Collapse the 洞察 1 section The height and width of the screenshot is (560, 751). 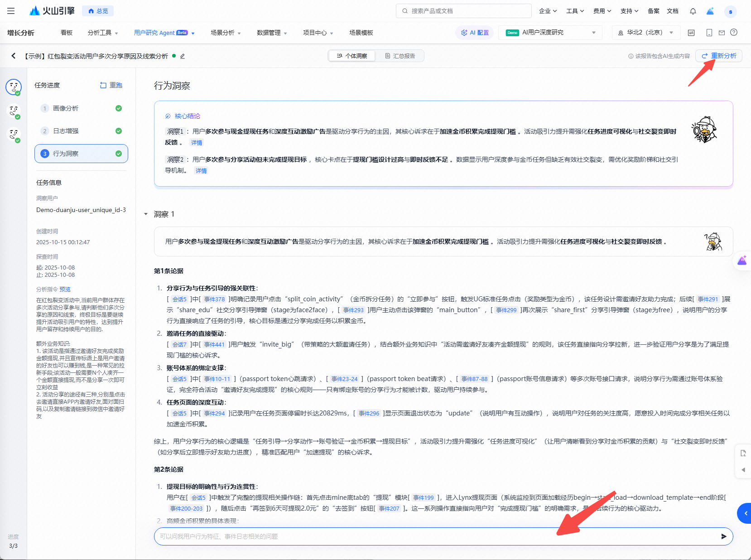146,214
